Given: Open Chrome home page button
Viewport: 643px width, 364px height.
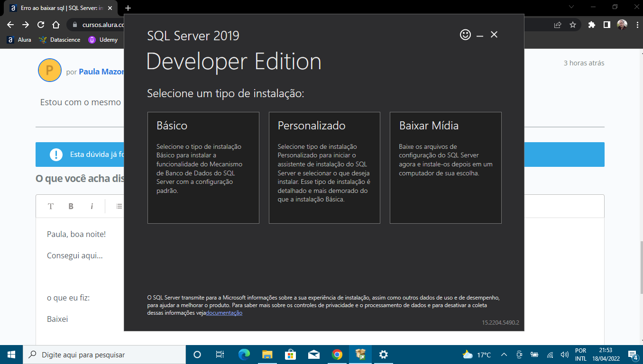Looking at the screenshot, I should tap(56, 25).
